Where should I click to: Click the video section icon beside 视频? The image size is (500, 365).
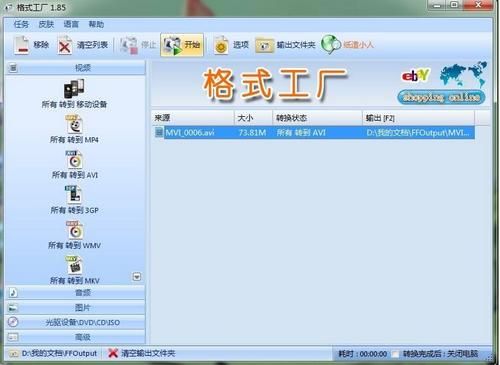point(13,68)
